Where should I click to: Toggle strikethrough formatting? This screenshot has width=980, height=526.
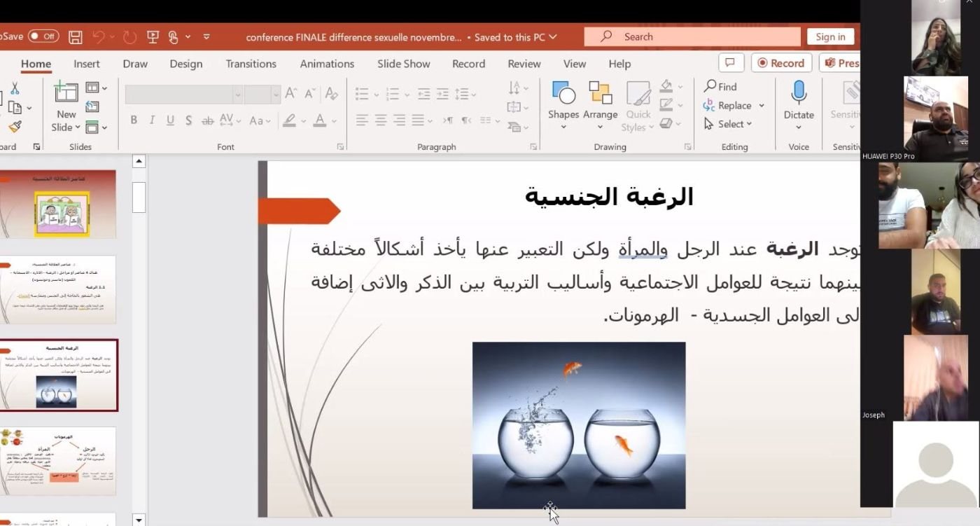[x=207, y=120]
